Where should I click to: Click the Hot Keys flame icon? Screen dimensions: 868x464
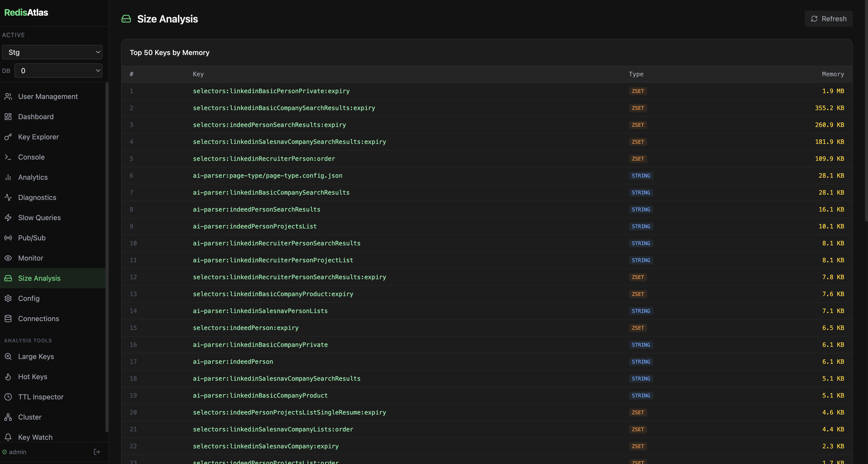click(8, 377)
